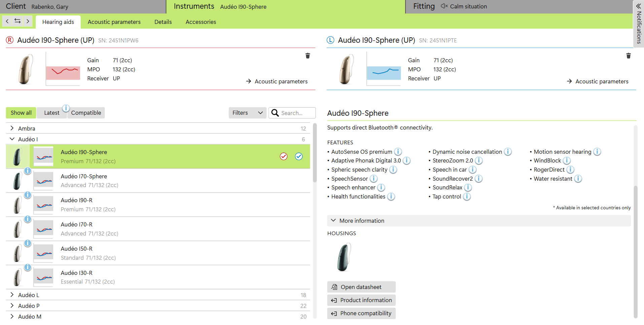Expand the Notifications panel arrows
Screen dimensions: 644x325
(x=638, y=6)
